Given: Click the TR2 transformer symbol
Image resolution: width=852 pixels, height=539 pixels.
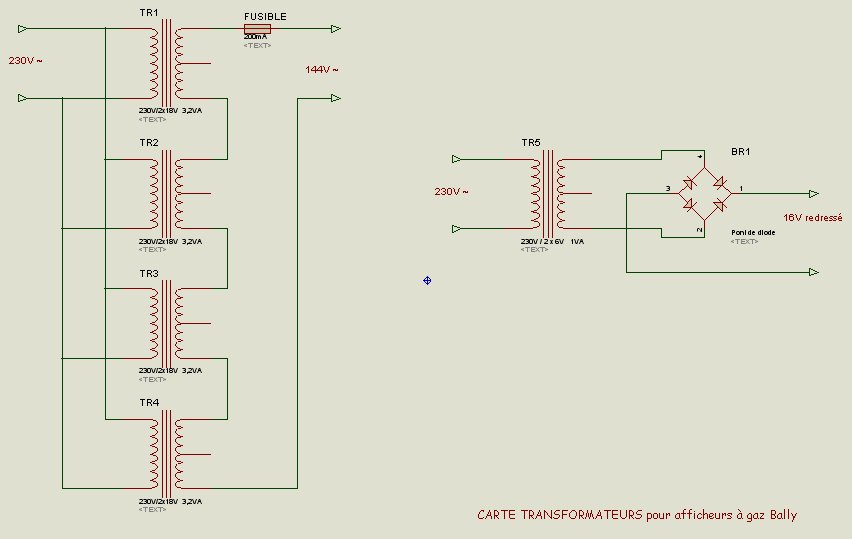Looking at the screenshot, I should click(x=166, y=192).
